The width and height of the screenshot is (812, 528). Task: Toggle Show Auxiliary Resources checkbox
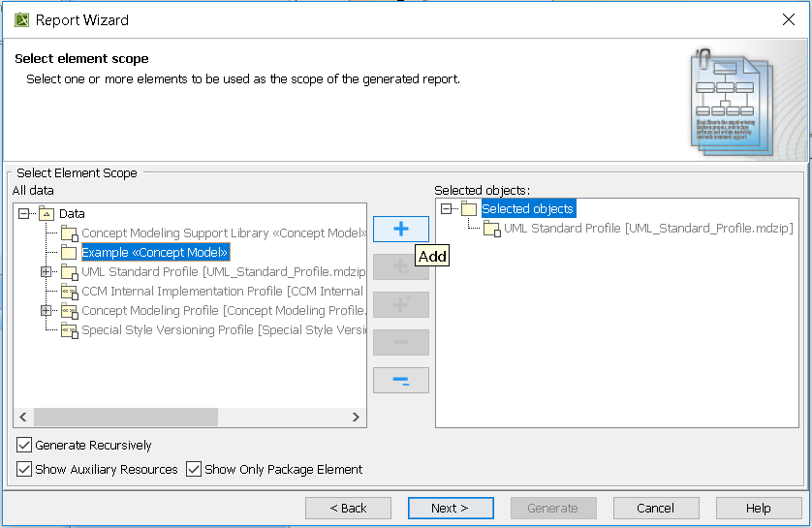pyautogui.click(x=24, y=469)
